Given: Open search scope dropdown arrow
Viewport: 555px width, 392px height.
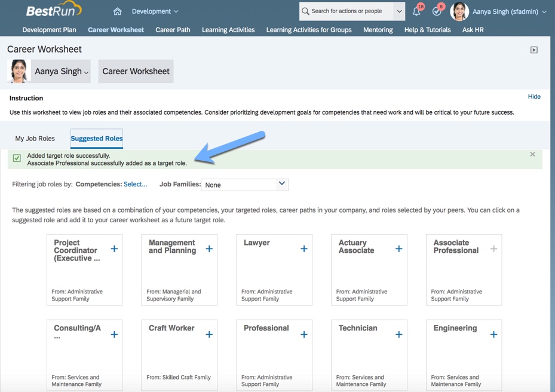Looking at the screenshot, I should click(399, 11).
